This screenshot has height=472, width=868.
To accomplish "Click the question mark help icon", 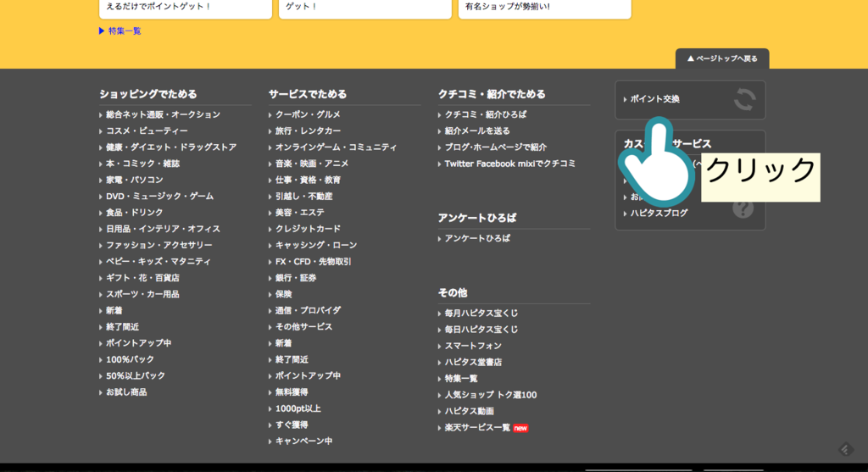I will [x=743, y=208].
